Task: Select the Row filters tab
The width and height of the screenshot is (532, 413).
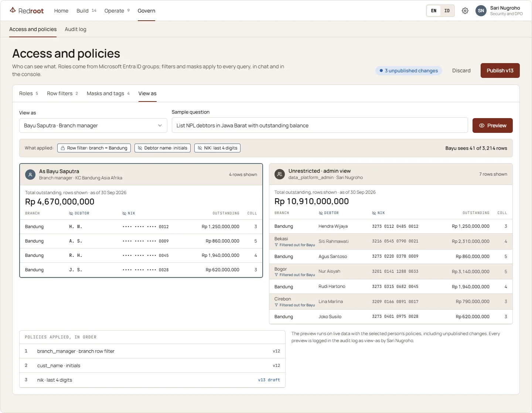Action: [x=62, y=93]
